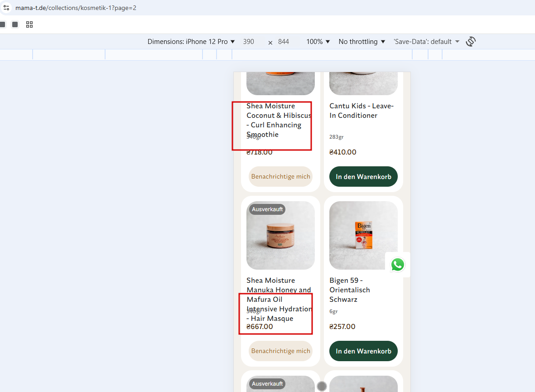Click the rotate device orientation icon
Viewport: 535px width, 392px height.
pos(471,42)
